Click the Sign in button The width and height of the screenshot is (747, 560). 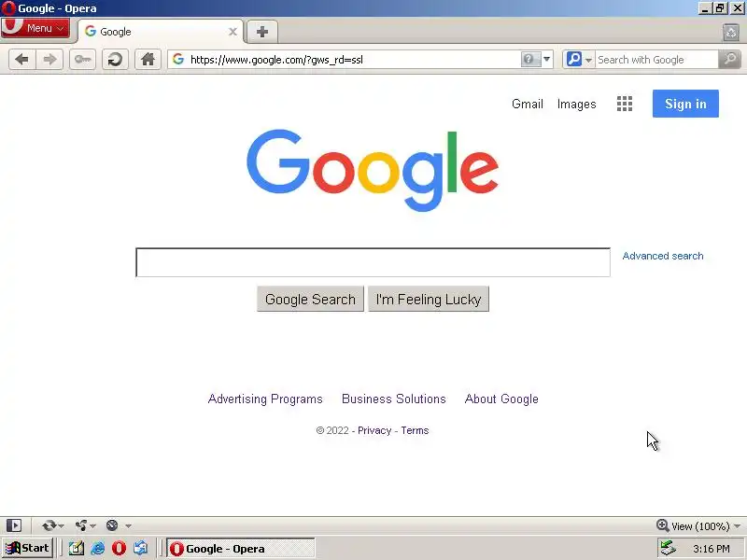pyautogui.click(x=685, y=104)
